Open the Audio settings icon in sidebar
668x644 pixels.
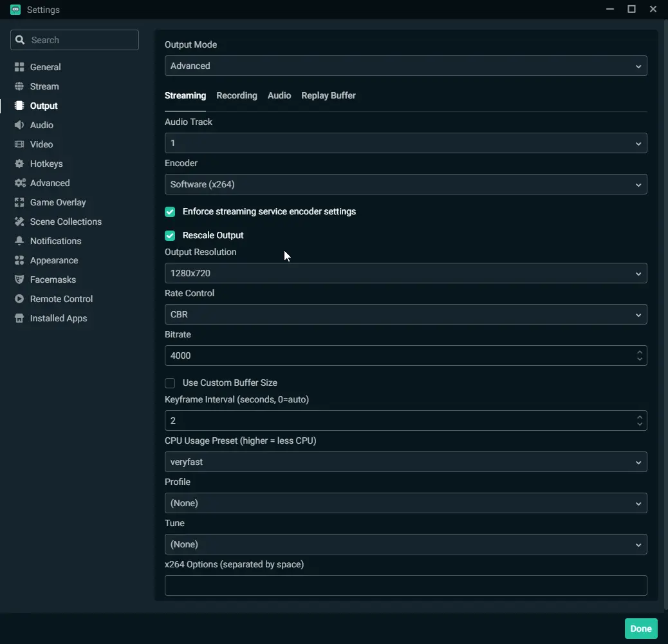(x=19, y=125)
